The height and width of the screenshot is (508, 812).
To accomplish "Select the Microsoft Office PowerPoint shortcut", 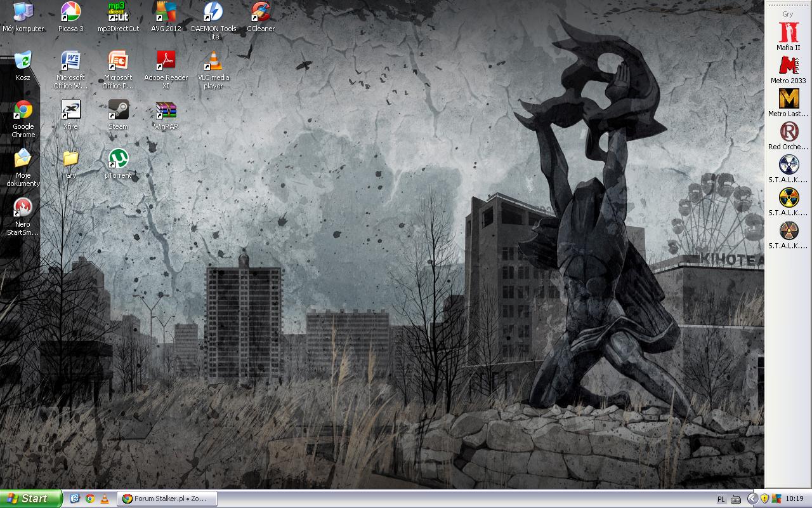I will (x=118, y=70).
